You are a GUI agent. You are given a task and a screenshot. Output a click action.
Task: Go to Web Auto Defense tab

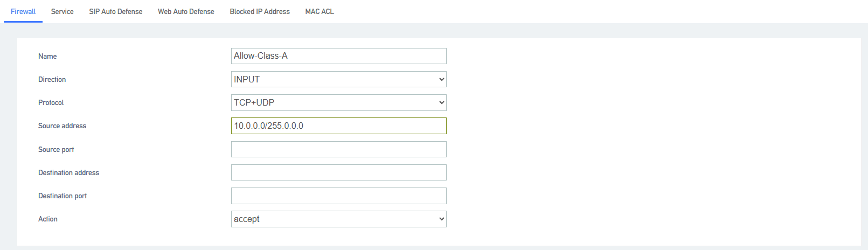tap(186, 11)
